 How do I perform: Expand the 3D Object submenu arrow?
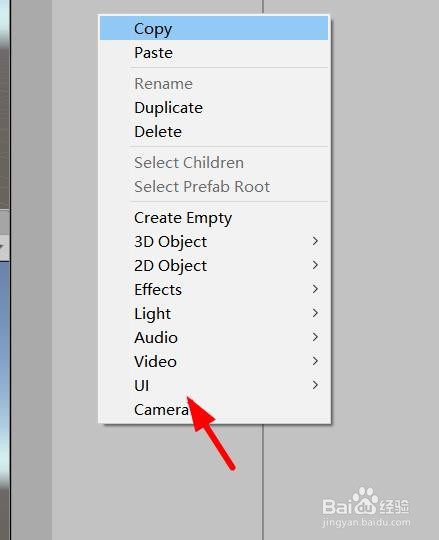point(315,241)
